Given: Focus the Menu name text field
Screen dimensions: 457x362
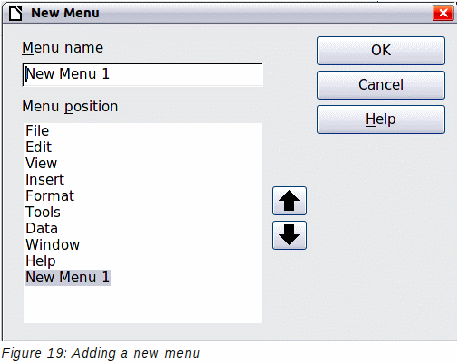Looking at the screenshot, I should [143, 75].
